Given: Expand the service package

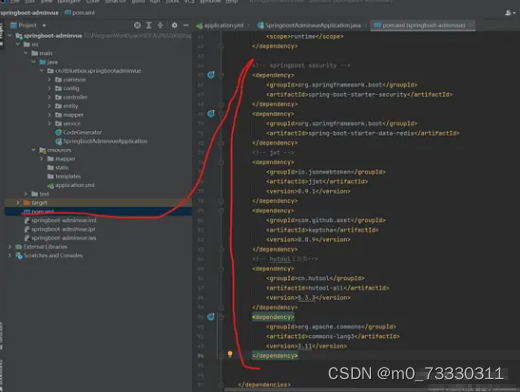Looking at the screenshot, I should click(x=49, y=123).
